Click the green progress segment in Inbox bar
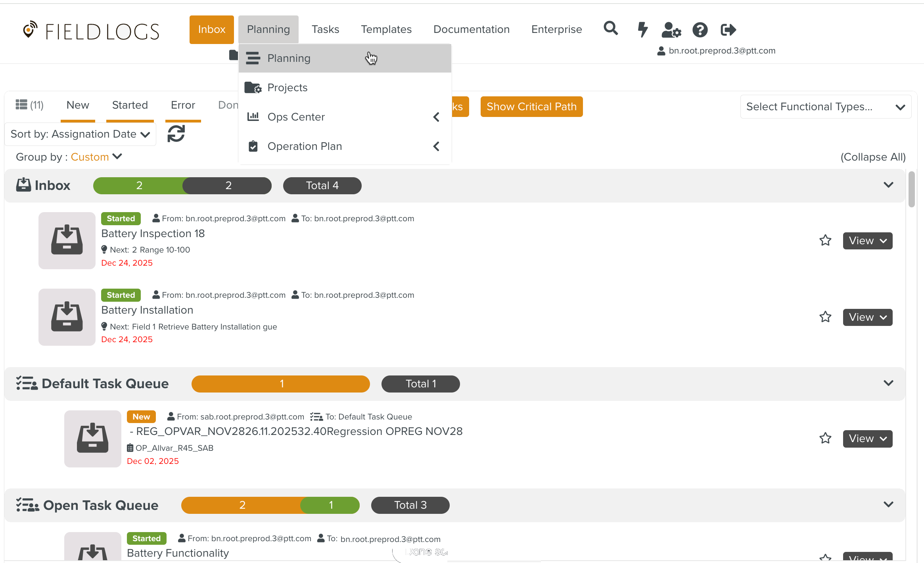Screen dimensions: 924x563 tap(139, 186)
